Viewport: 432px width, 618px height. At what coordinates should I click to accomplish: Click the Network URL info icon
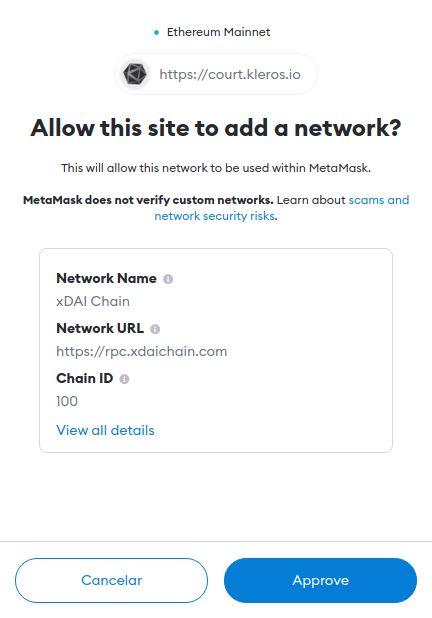(x=155, y=329)
